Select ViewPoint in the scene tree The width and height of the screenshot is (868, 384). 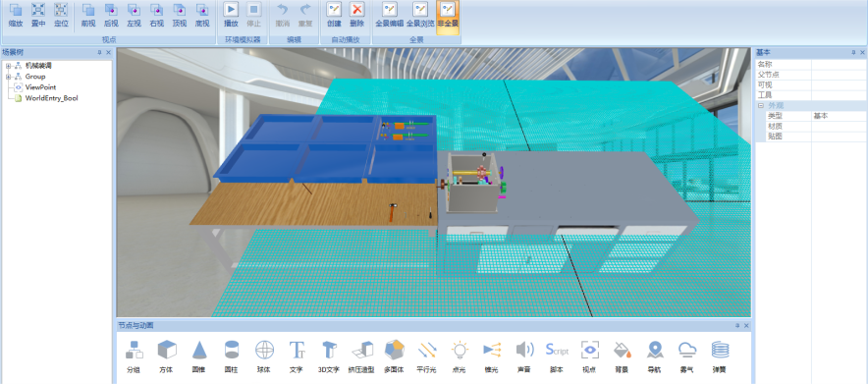click(40, 87)
